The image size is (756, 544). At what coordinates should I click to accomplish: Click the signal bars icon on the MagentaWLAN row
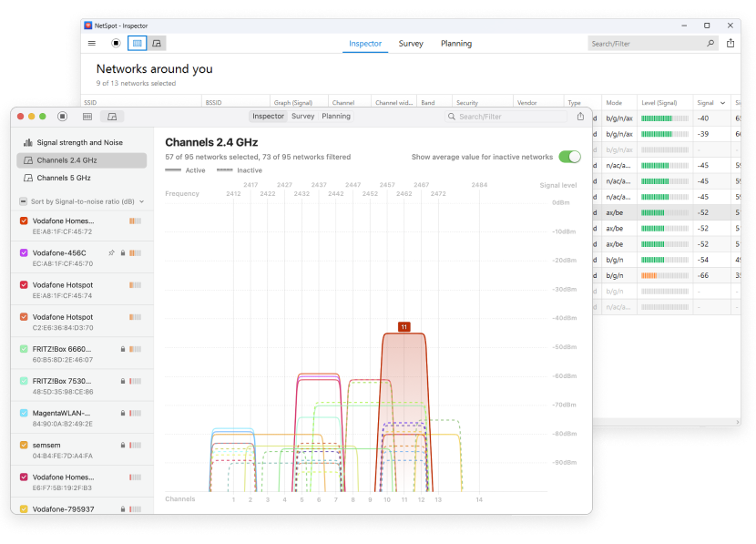pyautogui.click(x=135, y=414)
